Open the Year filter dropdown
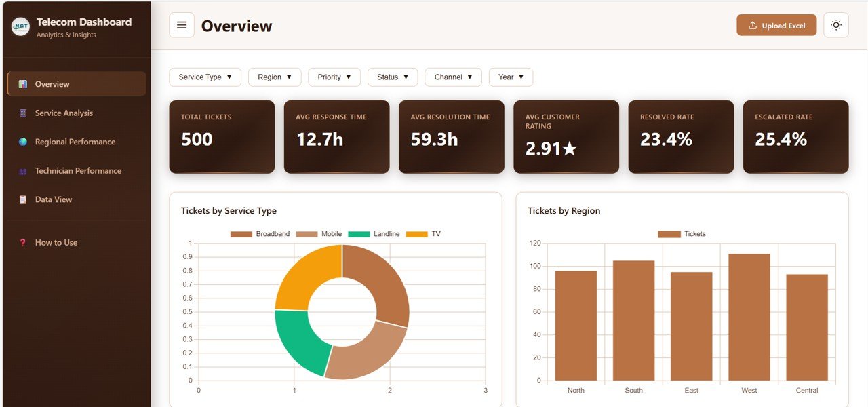Image resolution: width=868 pixels, height=407 pixels. pyautogui.click(x=511, y=77)
